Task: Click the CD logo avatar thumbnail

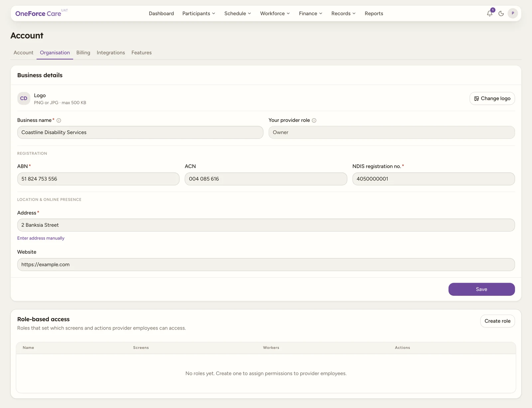Action: click(x=24, y=98)
